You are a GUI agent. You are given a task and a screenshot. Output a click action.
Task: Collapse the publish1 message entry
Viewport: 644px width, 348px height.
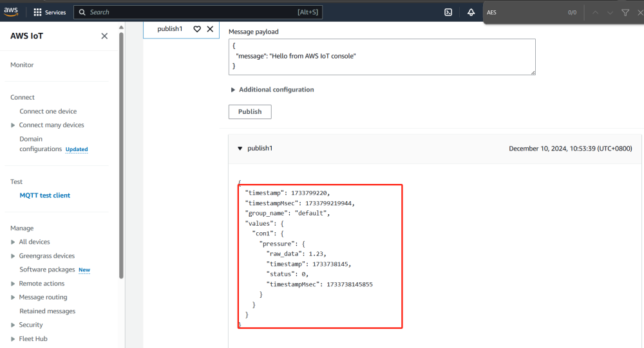click(240, 148)
